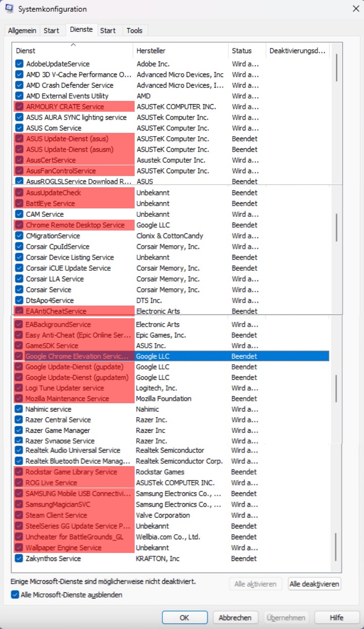Screen dimensions: 364x629
Task: Toggle AsusCertService checkbox
Action: (x=19, y=160)
